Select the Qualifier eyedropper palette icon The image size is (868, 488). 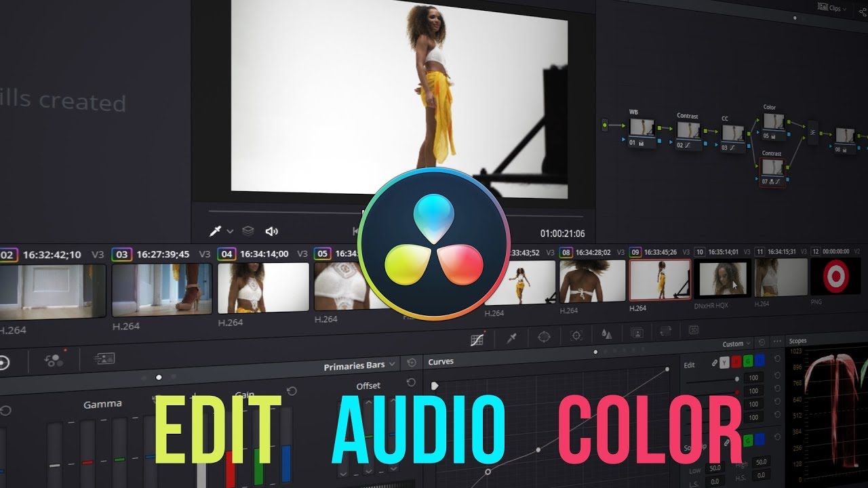[x=512, y=337]
